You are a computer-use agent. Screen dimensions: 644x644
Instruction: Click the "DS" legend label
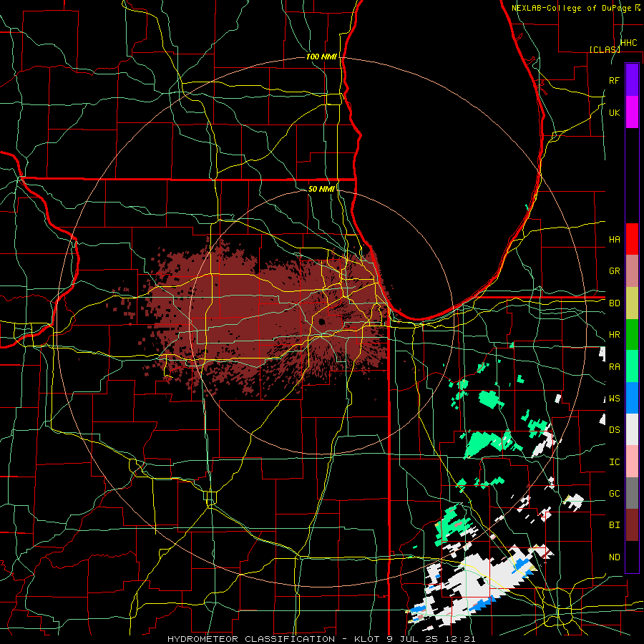614,430
